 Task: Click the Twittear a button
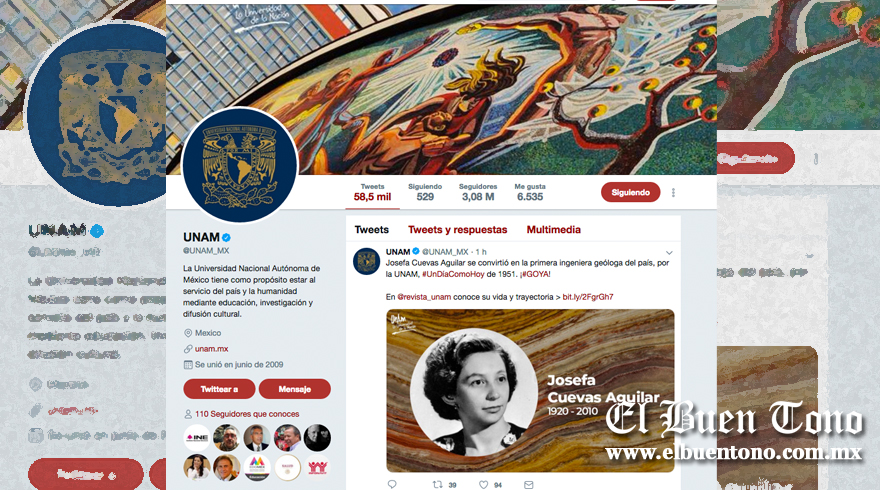219,389
